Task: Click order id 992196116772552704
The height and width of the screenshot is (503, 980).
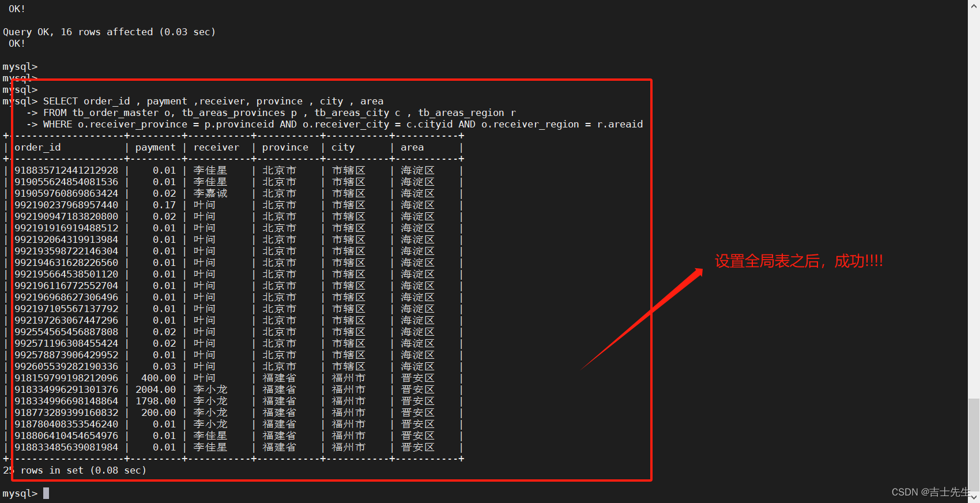Action: (66, 286)
